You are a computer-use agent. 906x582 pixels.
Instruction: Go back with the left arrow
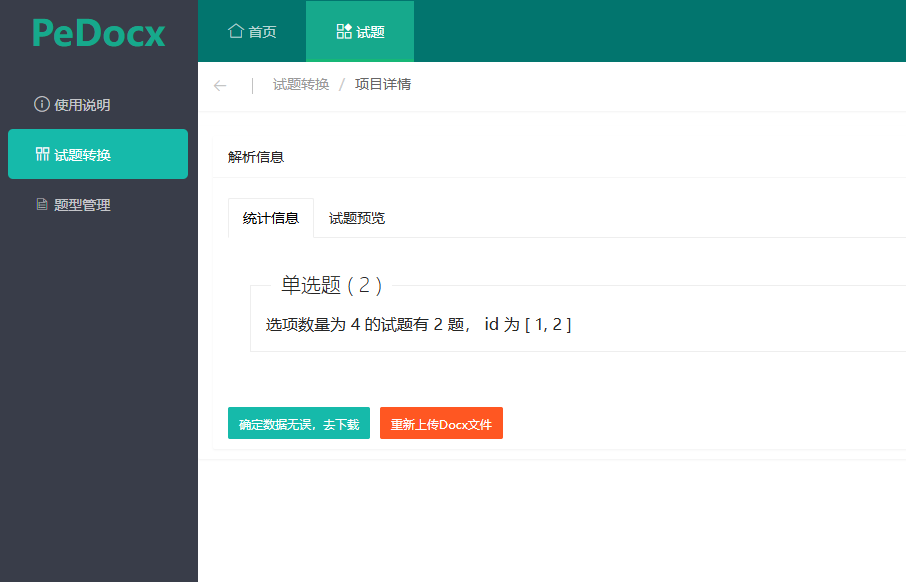pyautogui.click(x=220, y=86)
